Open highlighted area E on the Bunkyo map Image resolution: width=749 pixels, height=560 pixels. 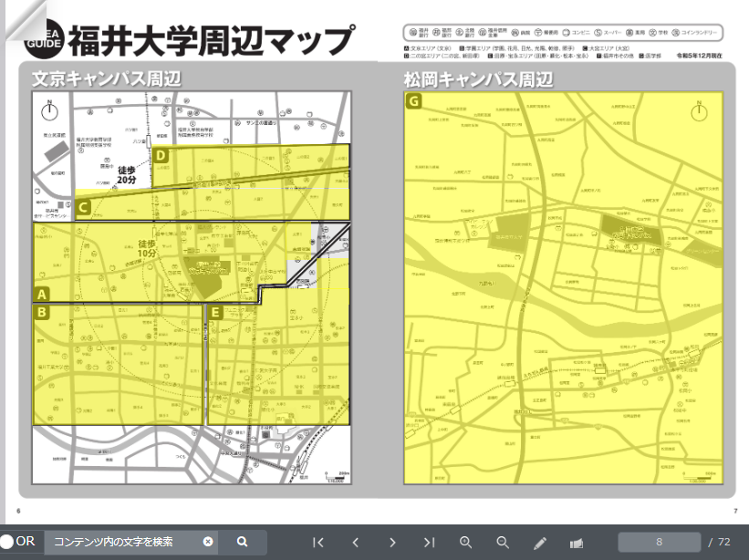(x=278, y=356)
